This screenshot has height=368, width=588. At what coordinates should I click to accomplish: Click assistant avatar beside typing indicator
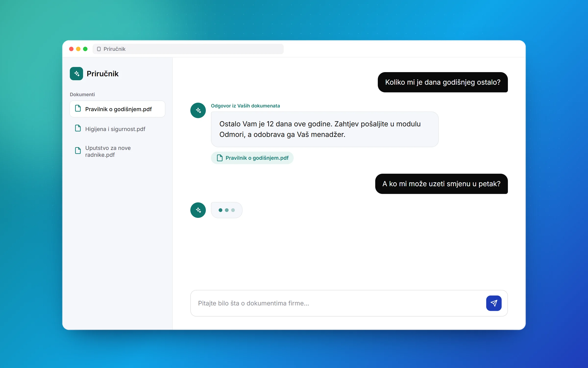198,210
